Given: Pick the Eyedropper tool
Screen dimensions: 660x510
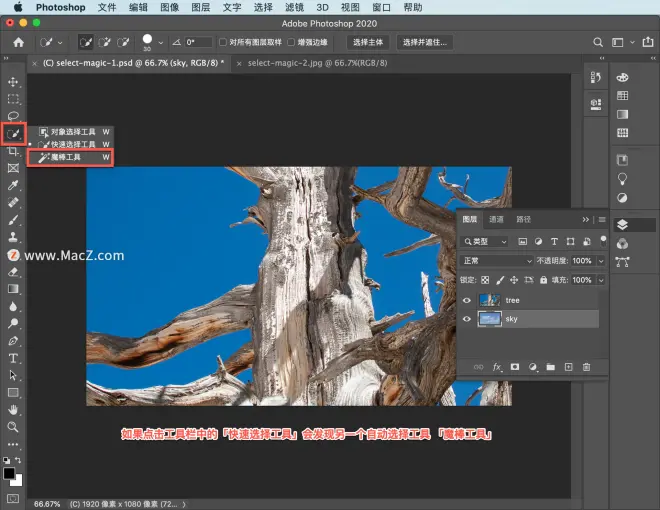Looking at the screenshot, I should click(x=13, y=185).
